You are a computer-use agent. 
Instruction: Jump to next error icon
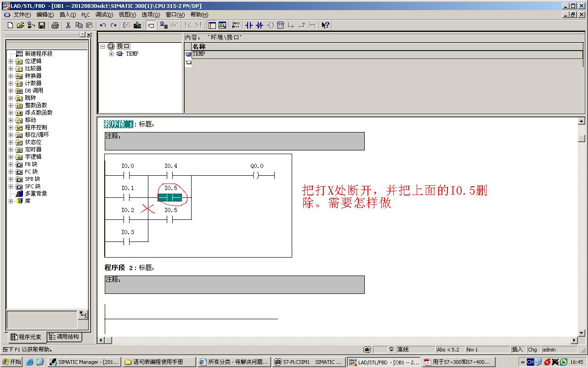click(198, 25)
